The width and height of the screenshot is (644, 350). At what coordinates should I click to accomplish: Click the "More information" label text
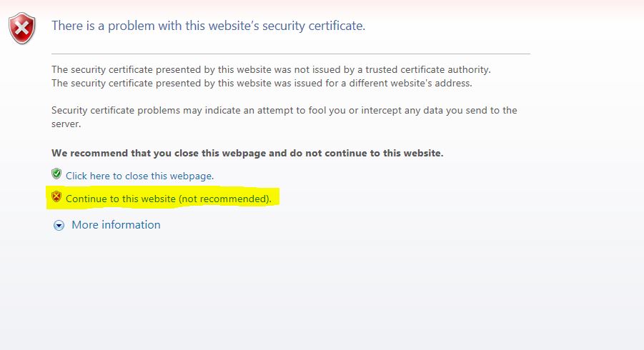[117, 225]
